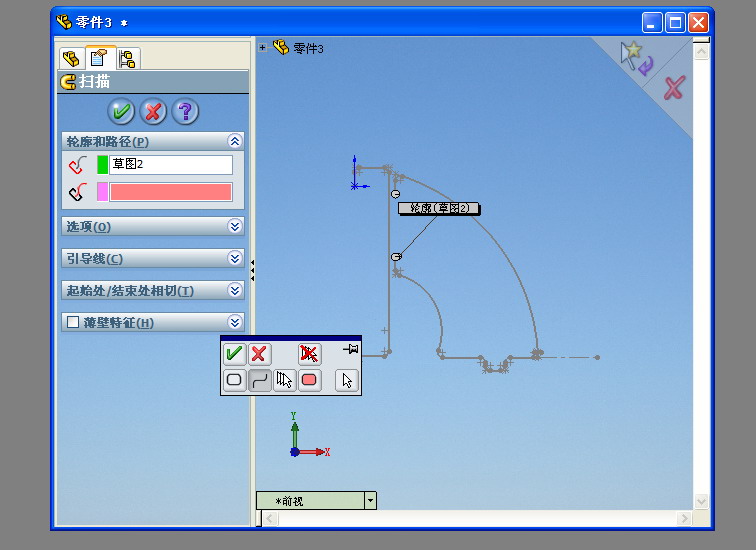Open the *前视 view orientation dropdown

point(370,500)
